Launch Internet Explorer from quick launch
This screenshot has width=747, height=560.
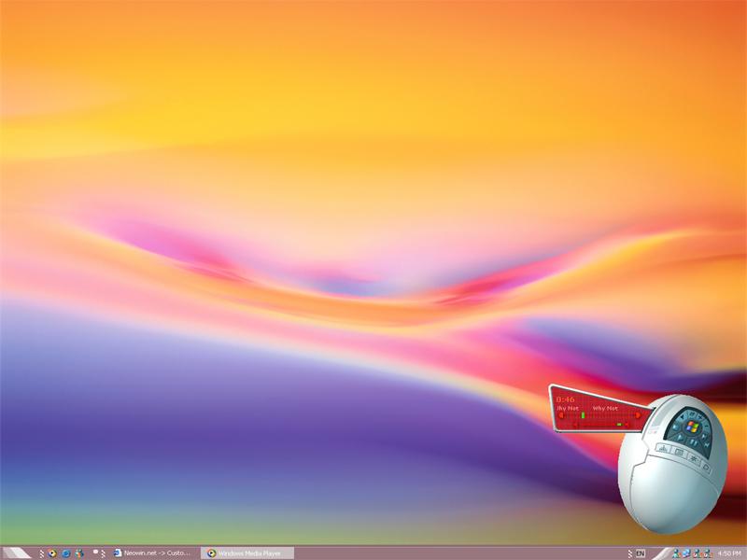coord(66,553)
